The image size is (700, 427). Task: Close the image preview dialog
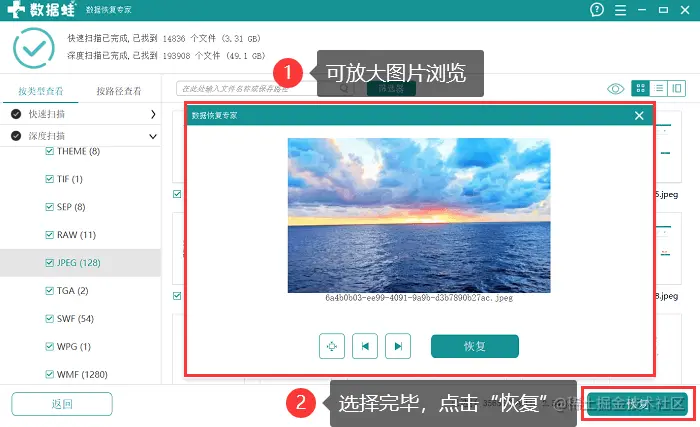(639, 116)
